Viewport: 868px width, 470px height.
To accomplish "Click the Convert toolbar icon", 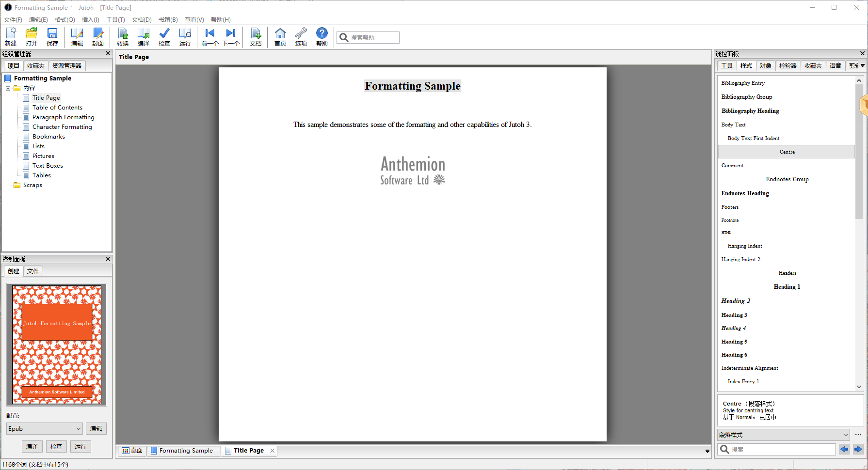I will 123,37.
